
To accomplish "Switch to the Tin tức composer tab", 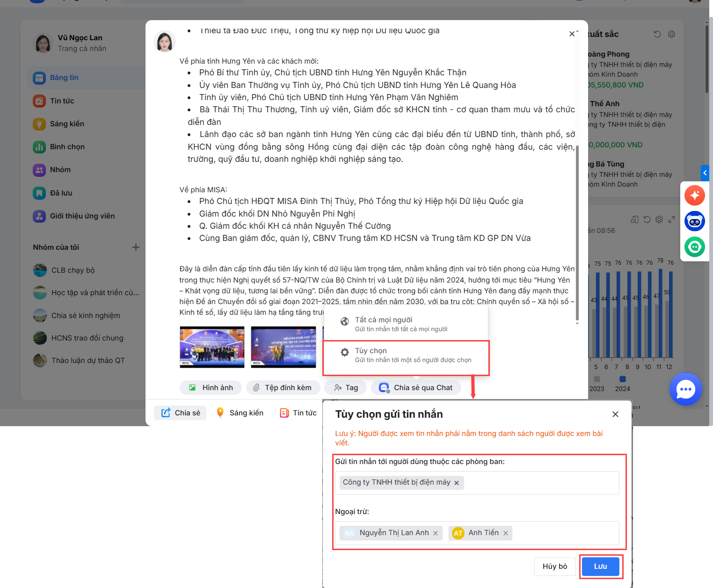I will 298,413.
